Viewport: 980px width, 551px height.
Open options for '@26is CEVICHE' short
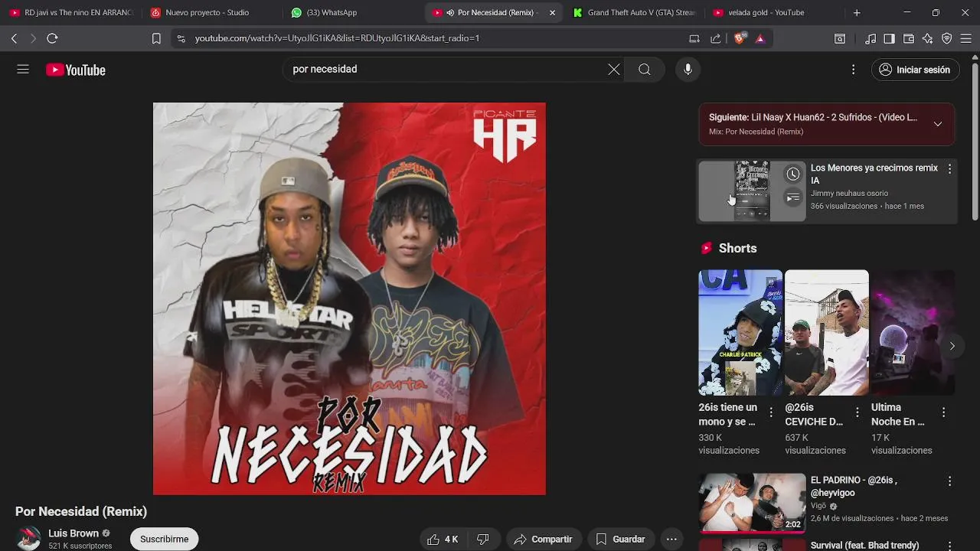click(x=857, y=412)
